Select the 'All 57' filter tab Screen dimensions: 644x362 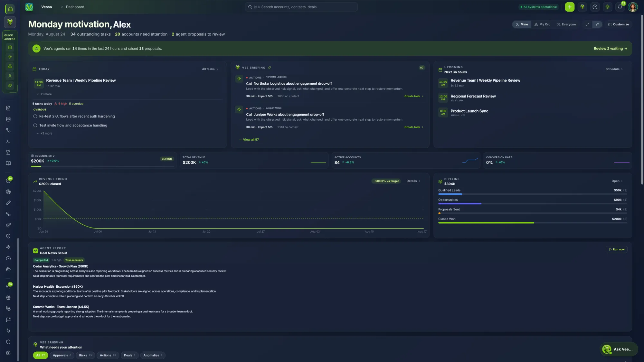point(40,355)
